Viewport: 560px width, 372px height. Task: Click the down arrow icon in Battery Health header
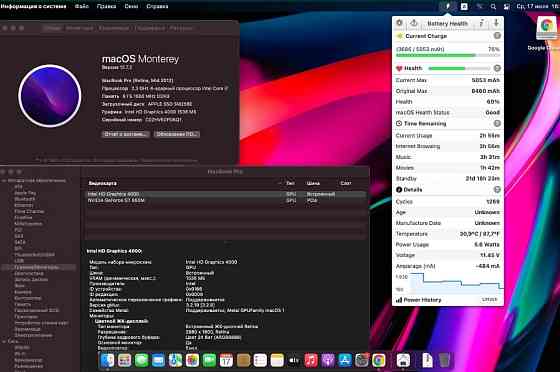point(496,23)
